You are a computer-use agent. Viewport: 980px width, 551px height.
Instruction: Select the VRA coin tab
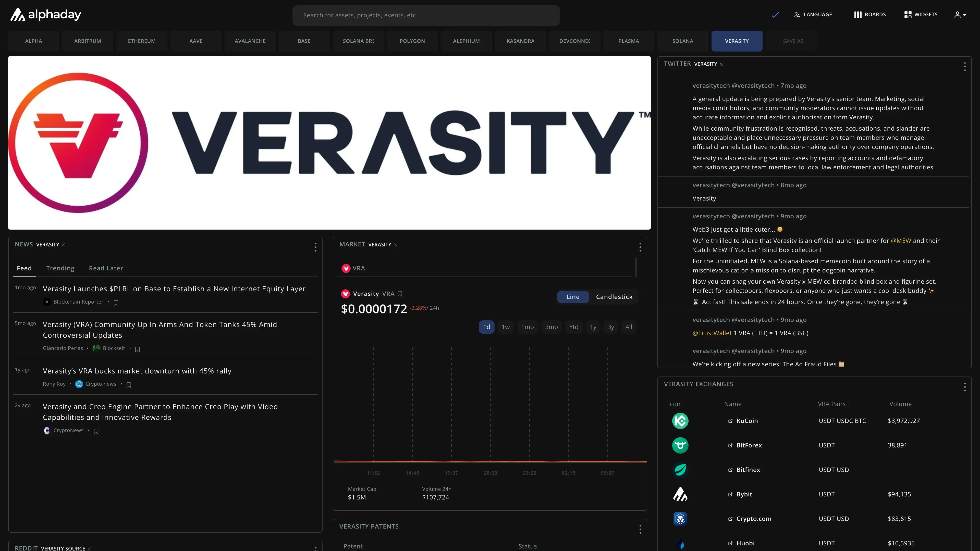[353, 268]
